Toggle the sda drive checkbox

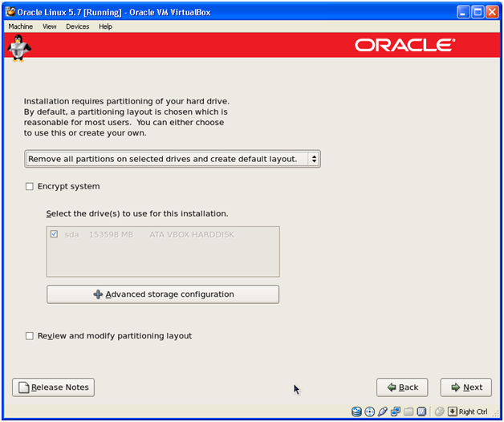[x=54, y=234]
